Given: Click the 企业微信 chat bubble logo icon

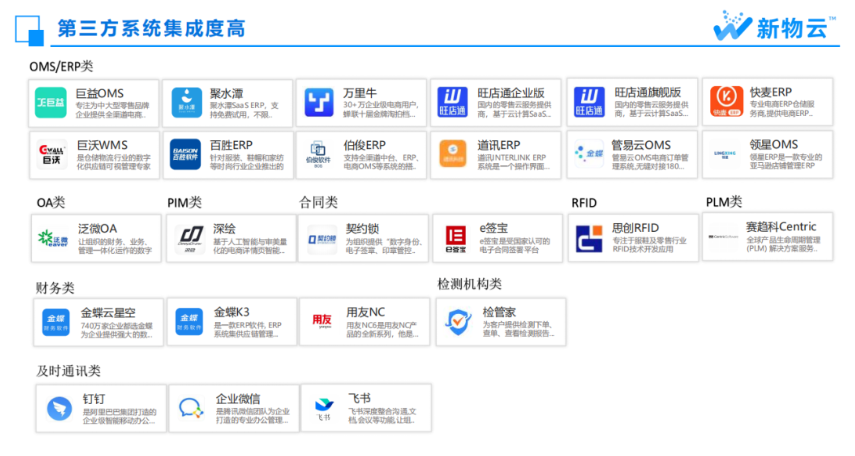Looking at the screenshot, I should tap(191, 407).
